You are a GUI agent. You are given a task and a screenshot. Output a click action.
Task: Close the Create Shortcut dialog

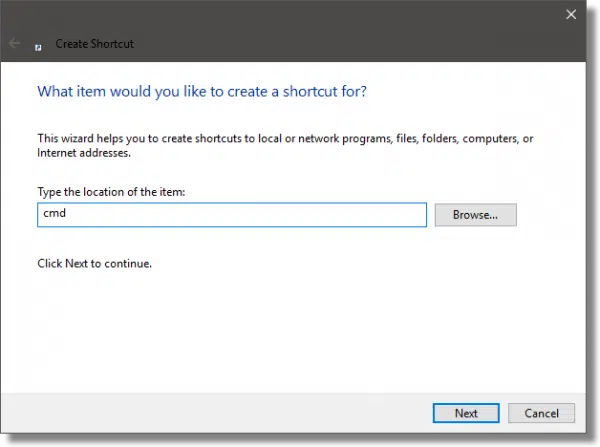(571, 15)
